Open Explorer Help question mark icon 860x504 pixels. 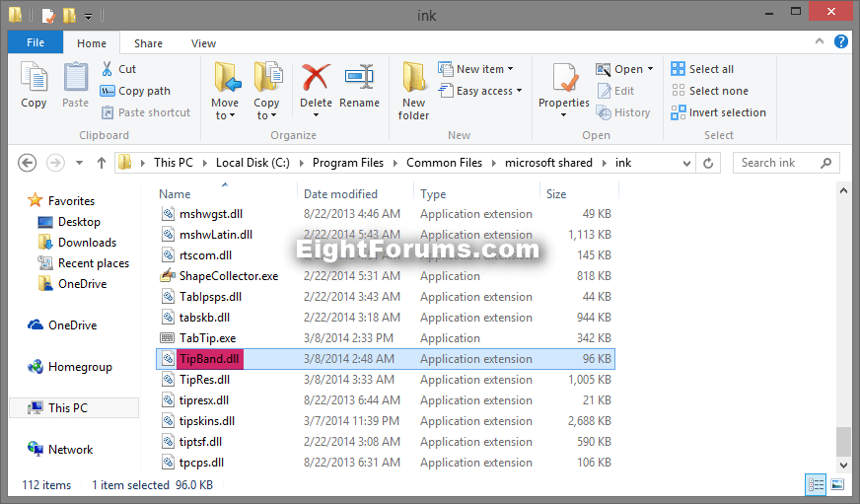841,41
